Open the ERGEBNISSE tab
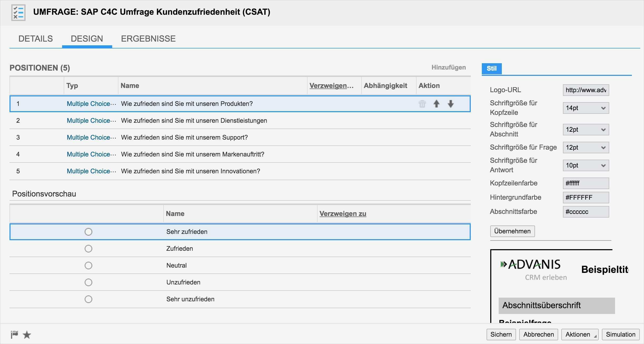 (x=148, y=39)
